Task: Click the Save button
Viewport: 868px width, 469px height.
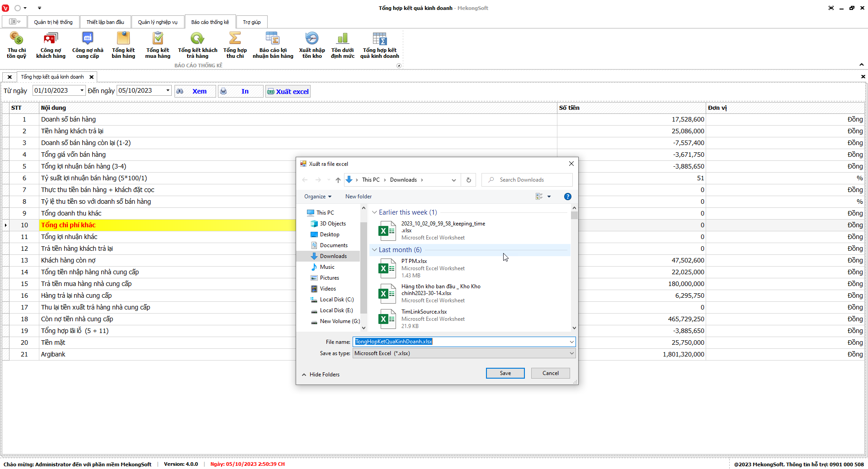Action: coord(505,373)
